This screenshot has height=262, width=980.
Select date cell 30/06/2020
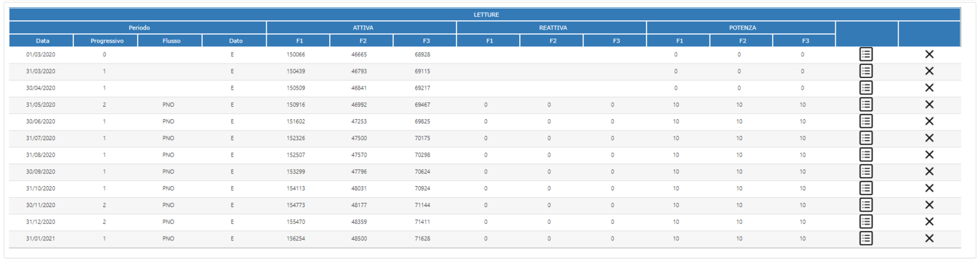pos(41,121)
